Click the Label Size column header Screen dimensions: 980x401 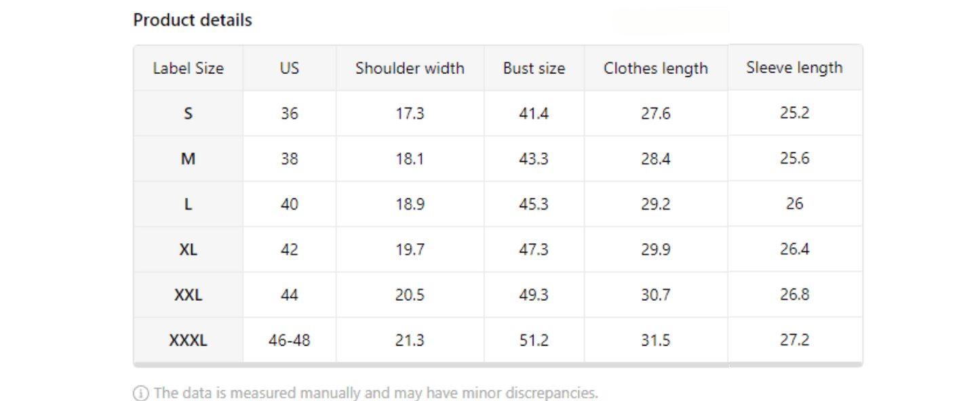coord(188,68)
